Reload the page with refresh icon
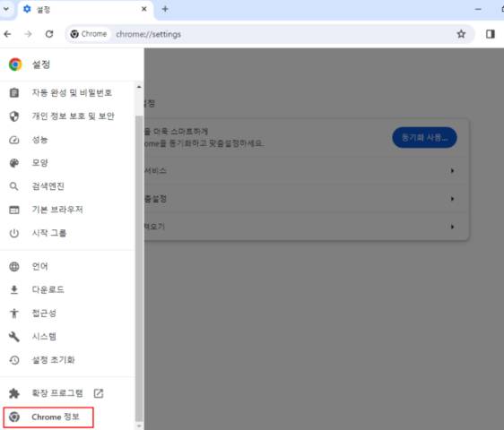The width and height of the screenshot is (504, 430). point(49,34)
